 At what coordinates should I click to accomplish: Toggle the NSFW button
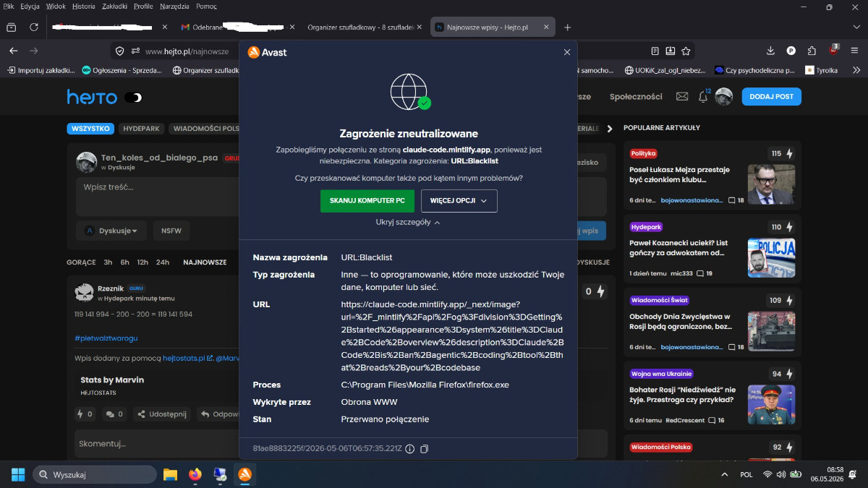(171, 231)
